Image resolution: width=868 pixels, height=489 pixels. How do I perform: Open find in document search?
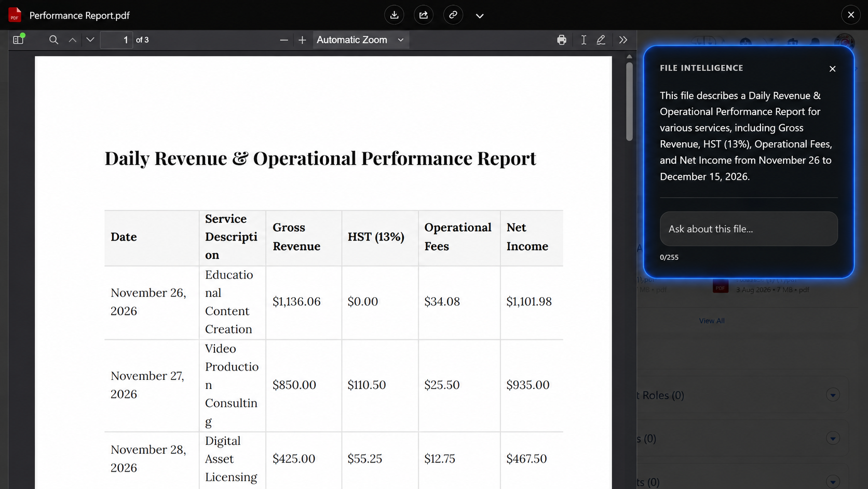tap(53, 39)
